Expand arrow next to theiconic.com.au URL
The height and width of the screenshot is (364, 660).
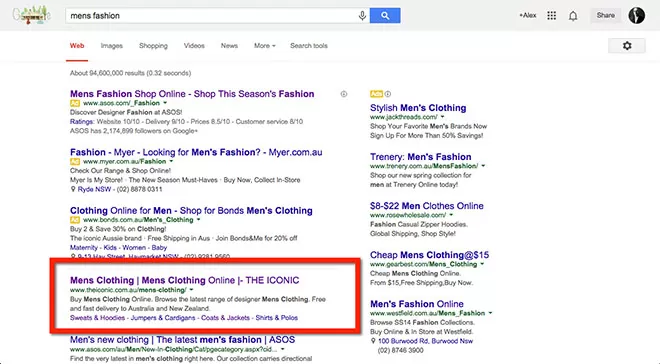click(x=192, y=290)
